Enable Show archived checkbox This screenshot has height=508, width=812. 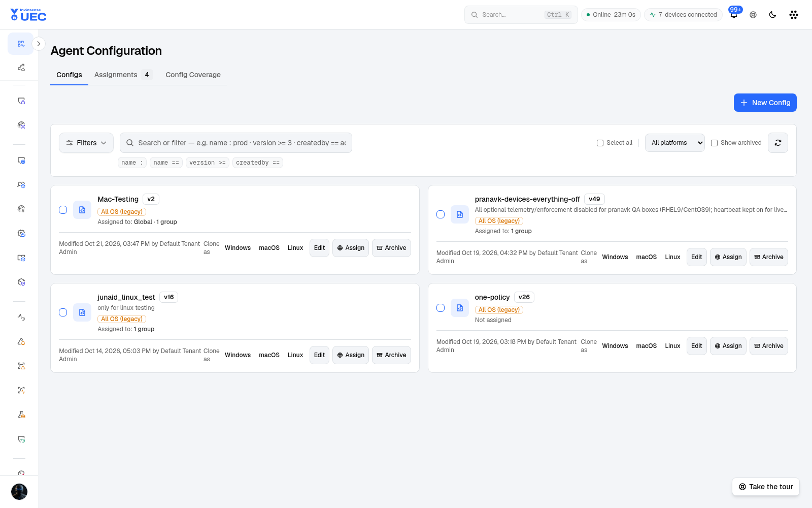714,143
